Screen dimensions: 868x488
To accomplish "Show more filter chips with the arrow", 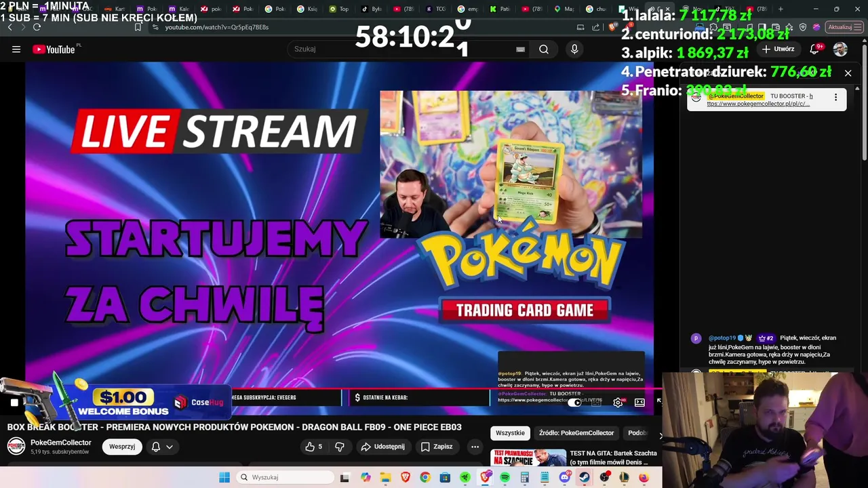I will (660, 436).
